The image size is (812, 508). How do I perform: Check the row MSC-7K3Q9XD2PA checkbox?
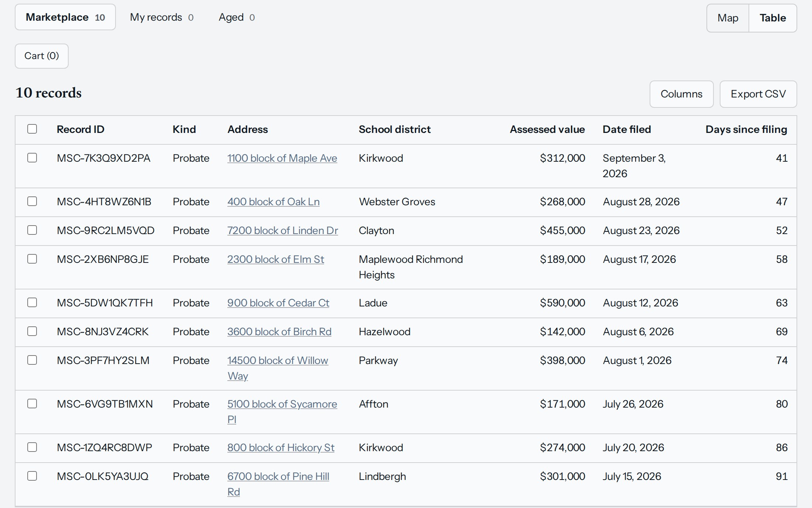point(32,158)
